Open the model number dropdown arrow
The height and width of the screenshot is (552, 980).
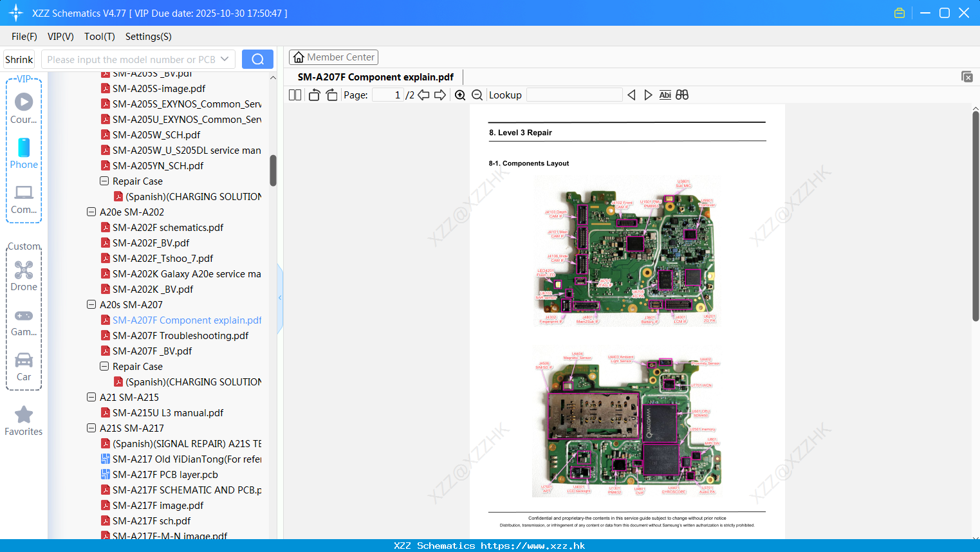pyautogui.click(x=225, y=59)
